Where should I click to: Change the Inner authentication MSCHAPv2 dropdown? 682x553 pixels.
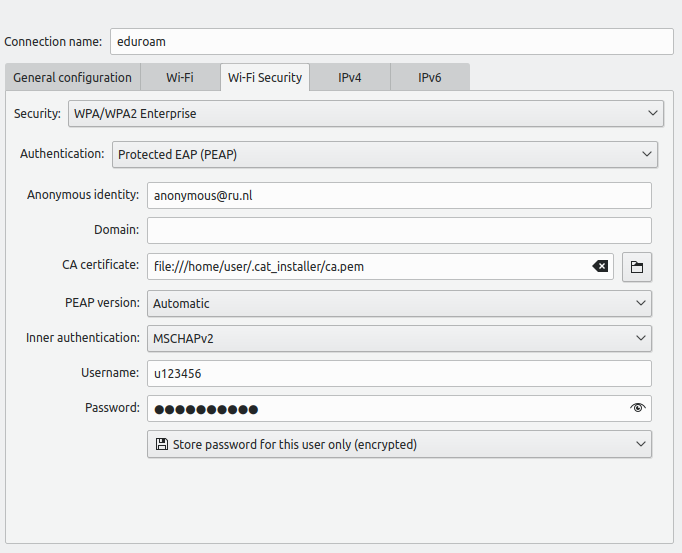(399, 338)
